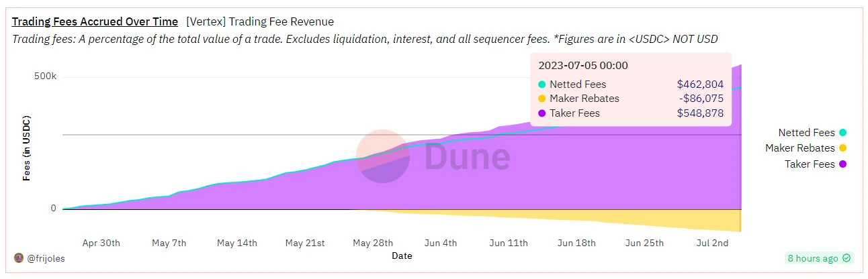
Task: Open the Trading Fees Accrued Over Time title link
Action: point(95,22)
